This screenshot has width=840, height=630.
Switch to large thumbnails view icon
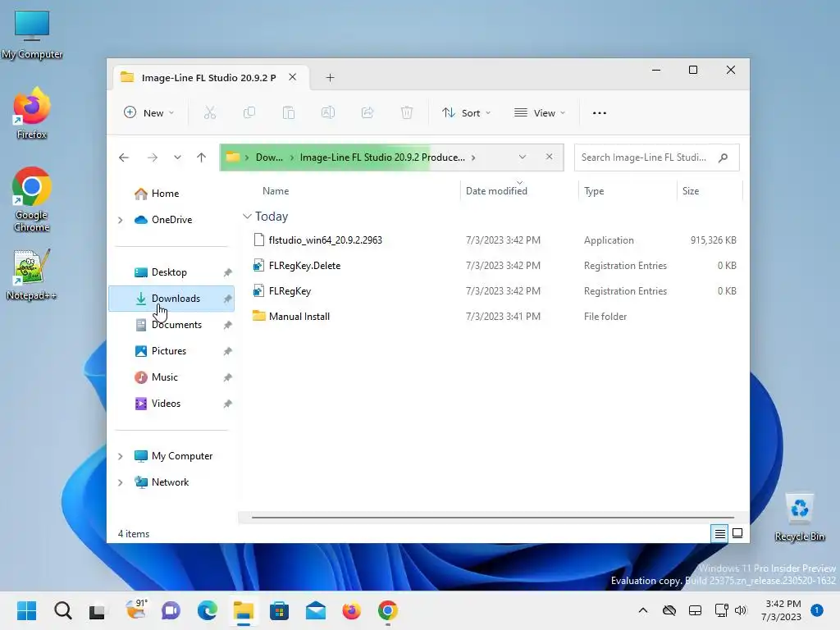pos(737,533)
